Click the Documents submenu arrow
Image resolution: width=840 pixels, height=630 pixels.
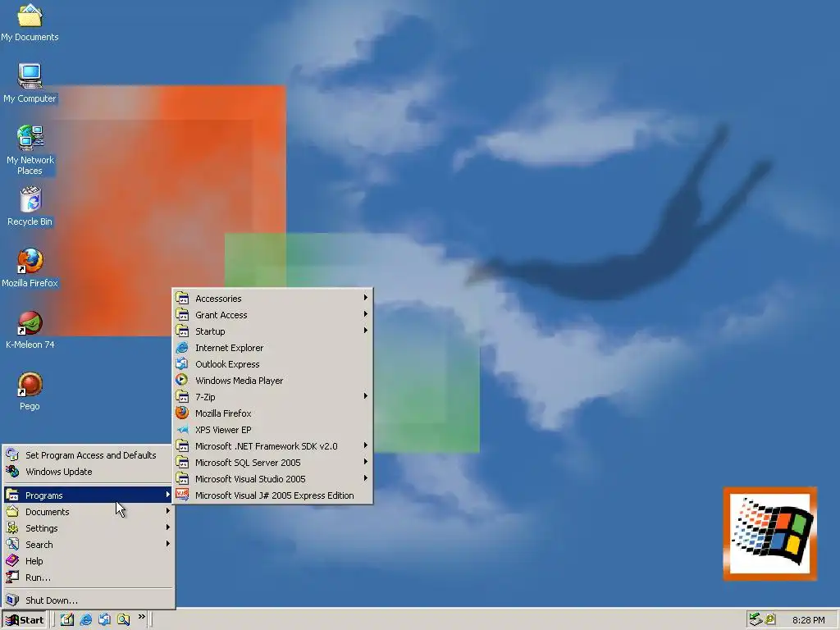(167, 511)
